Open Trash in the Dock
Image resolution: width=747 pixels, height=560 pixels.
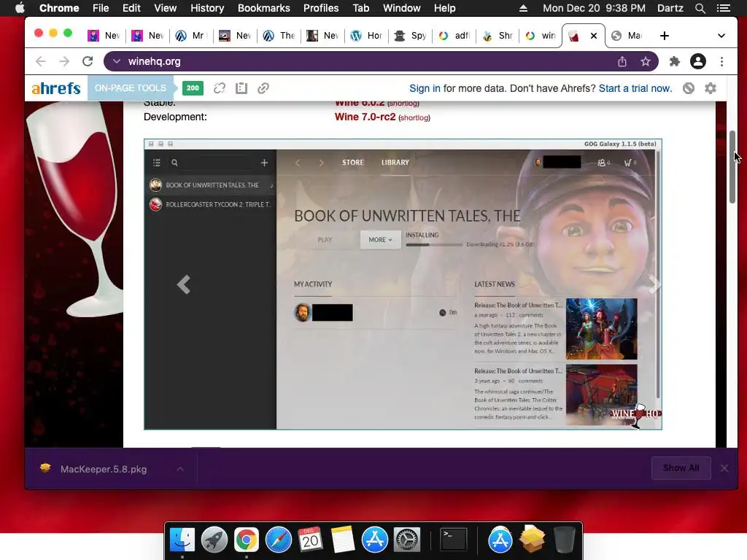[564, 540]
